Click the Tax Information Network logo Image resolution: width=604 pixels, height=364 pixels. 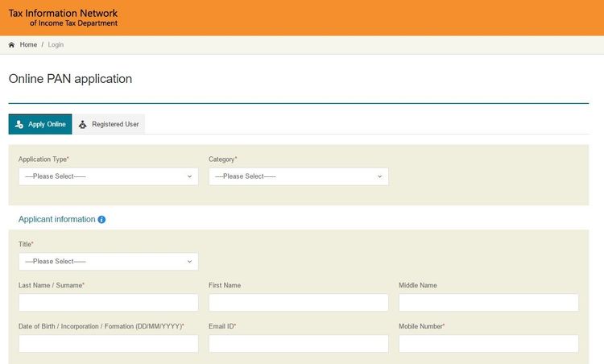63,18
